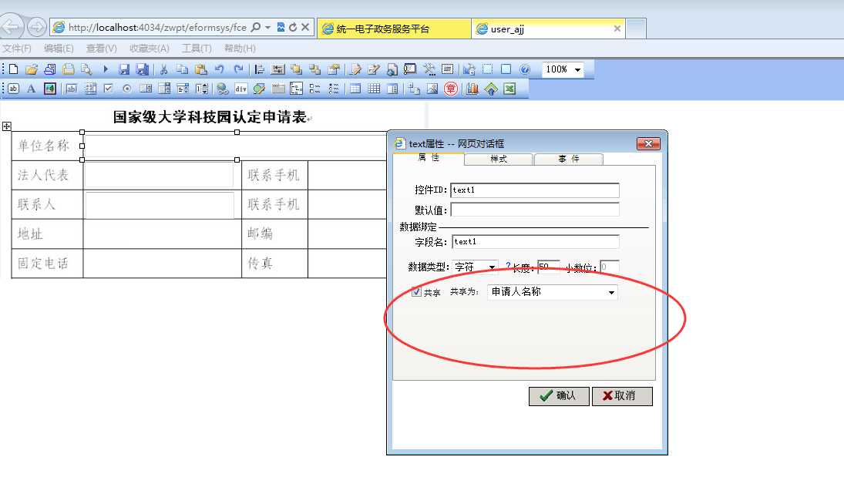Viewport: 844px width, 504px height.
Task: Switch to the user_ajj browser tab
Action: point(548,29)
